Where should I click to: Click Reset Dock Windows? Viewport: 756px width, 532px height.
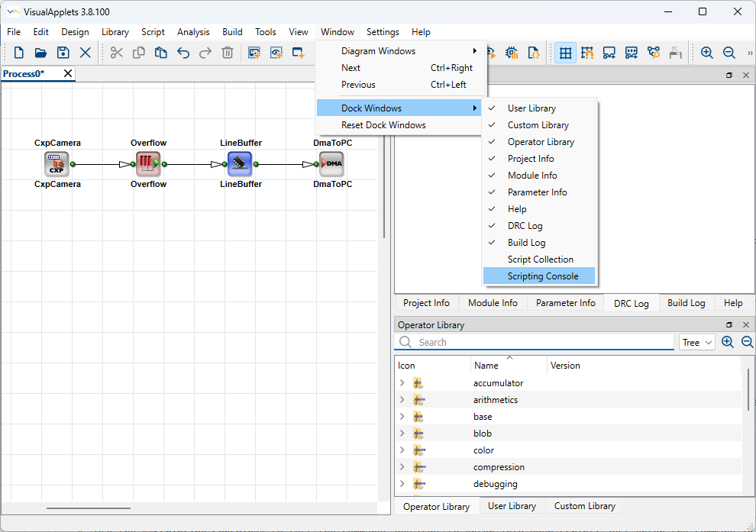pos(401,125)
